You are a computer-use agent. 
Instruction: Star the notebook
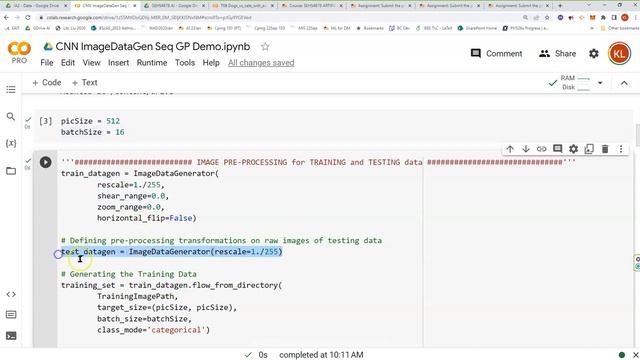pyautogui.click(x=265, y=47)
